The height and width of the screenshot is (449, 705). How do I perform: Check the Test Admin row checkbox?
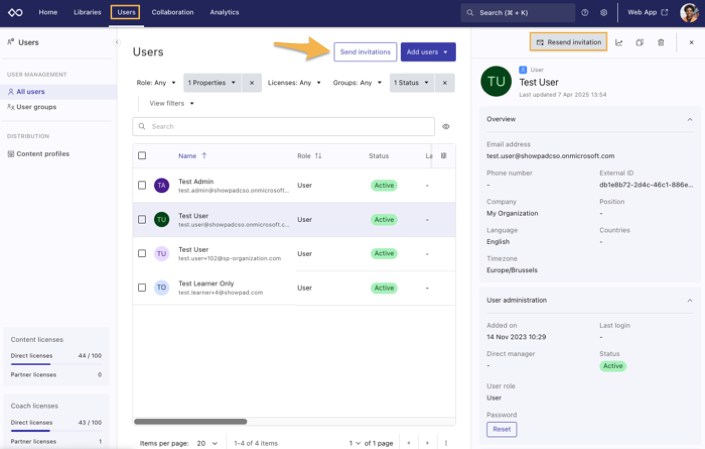pyautogui.click(x=142, y=185)
